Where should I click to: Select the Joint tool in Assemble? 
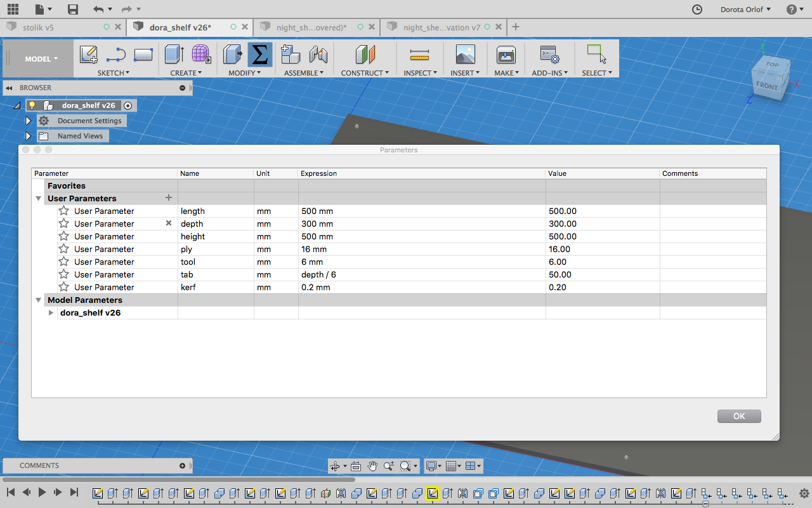tap(318, 55)
